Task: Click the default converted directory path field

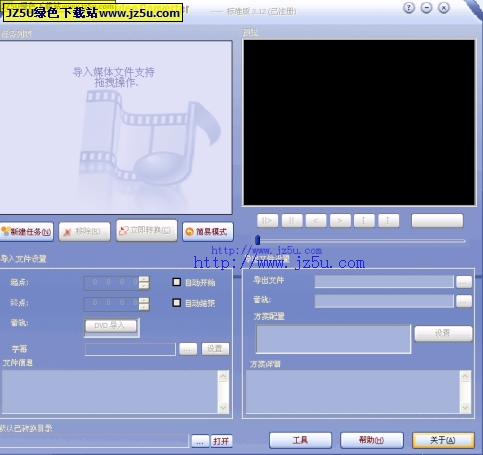Action: tap(94, 441)
